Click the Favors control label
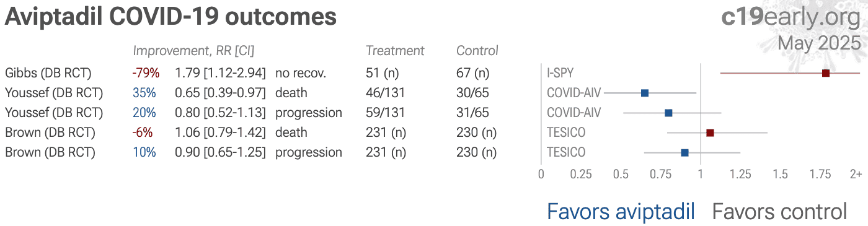This screenshot has width=868, height=226. [779, 212]
